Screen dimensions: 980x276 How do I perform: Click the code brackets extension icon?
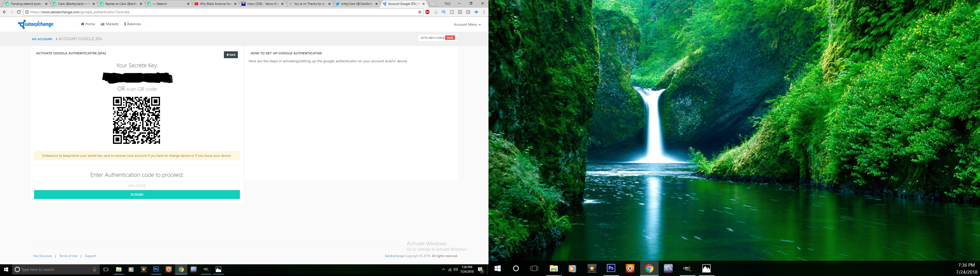pos(460,12)
